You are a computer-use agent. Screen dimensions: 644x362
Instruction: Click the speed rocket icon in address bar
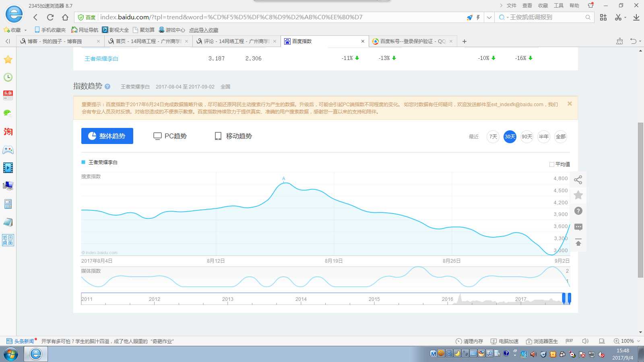[x=469, y=17]
